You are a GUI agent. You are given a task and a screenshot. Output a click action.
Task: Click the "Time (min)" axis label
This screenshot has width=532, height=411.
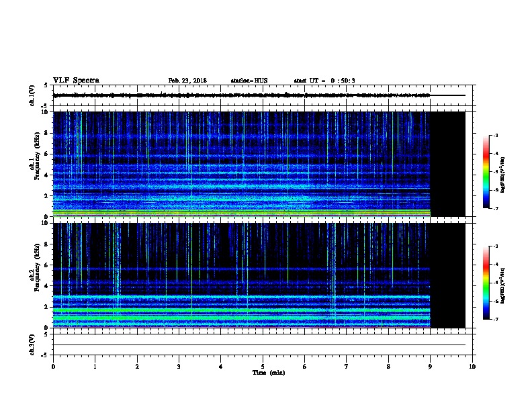[x=269, y=373]
